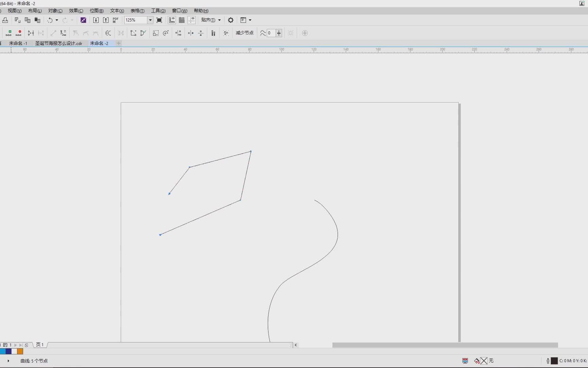Select the orange color swatch

[x=20, y=352]
